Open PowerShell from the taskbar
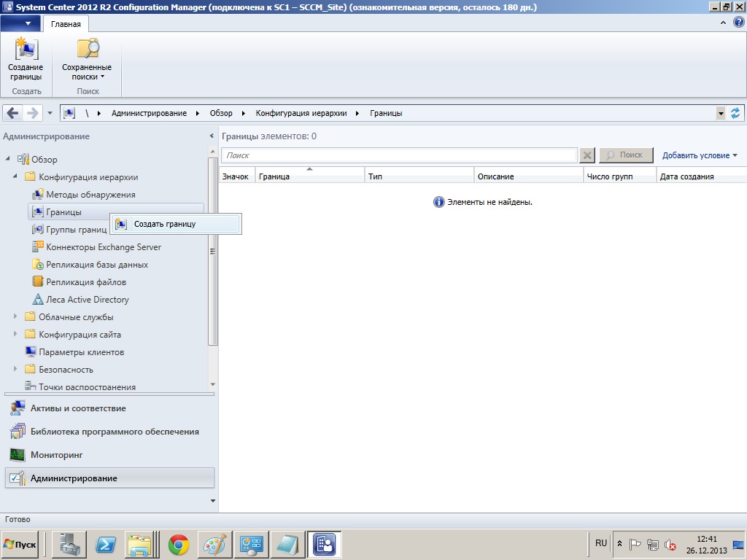The height and width of the screenshot is (560, 747). coord(106,545)
